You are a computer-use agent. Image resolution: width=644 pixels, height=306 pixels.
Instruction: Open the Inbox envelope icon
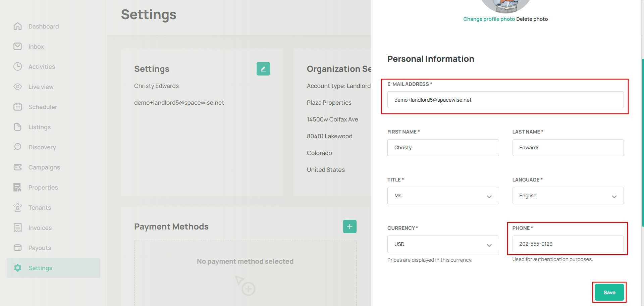pos(18,46)
